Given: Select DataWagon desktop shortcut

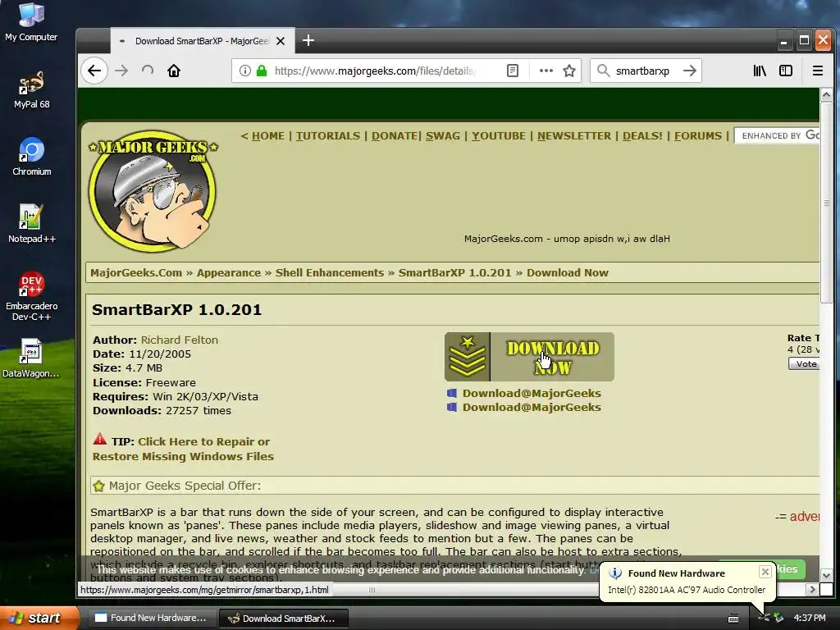Looking at the screenshot, I should click(31, 358).
